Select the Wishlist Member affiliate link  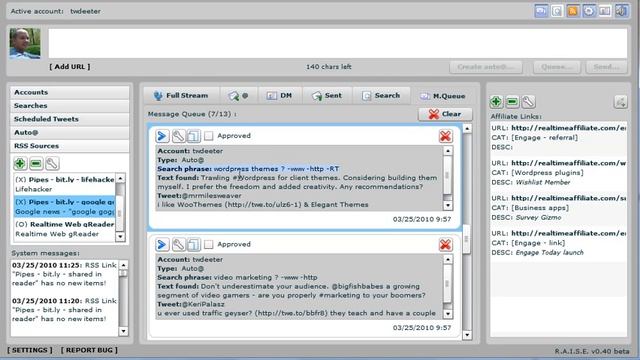click(558, 173)
